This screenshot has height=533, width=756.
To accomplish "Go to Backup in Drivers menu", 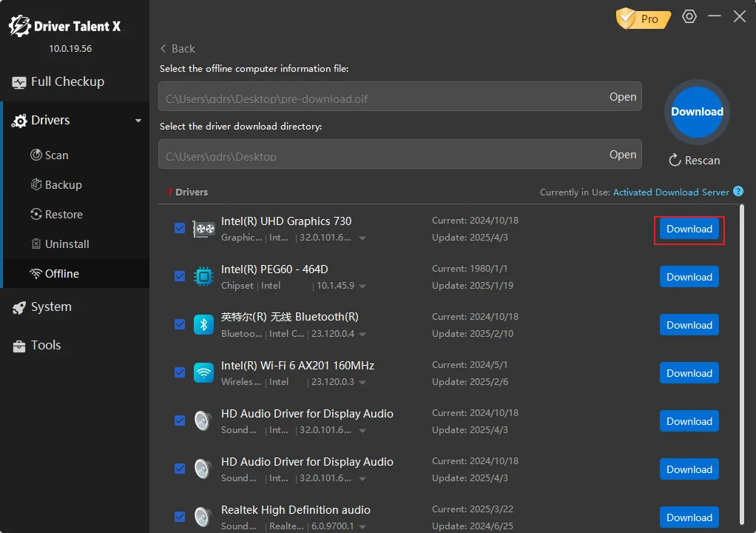I will click(76, 185).
